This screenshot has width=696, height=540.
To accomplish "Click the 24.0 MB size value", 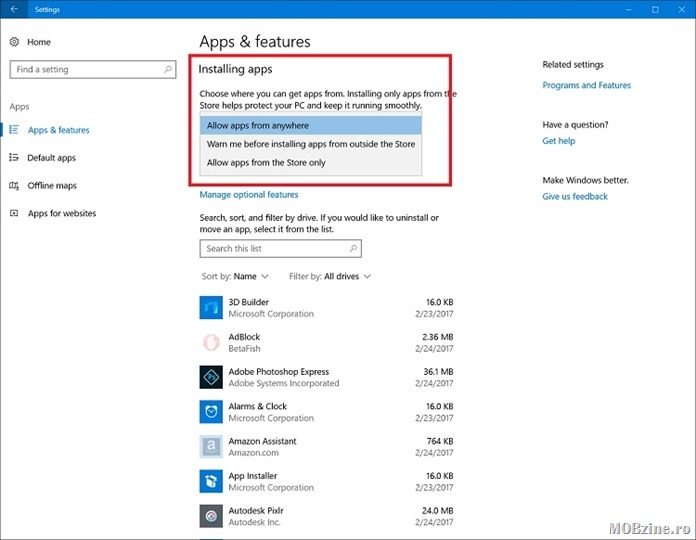I will (438, 511).
